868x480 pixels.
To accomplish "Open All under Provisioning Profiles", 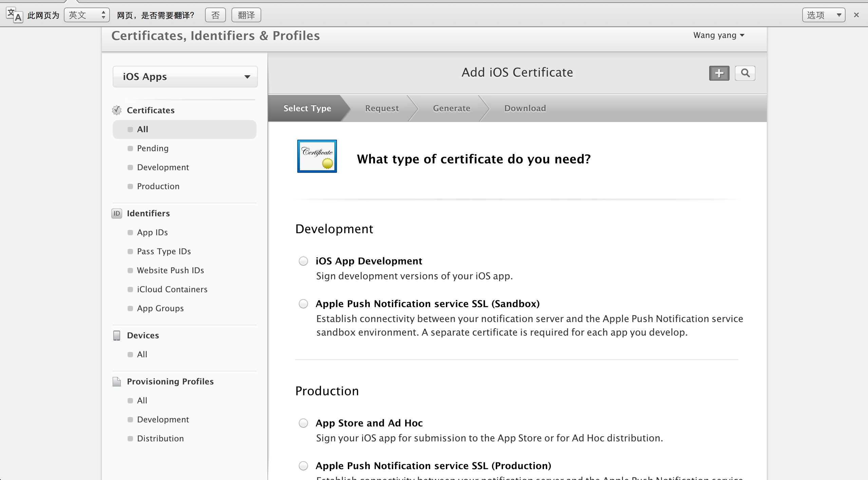I will [x=142, y=400].
